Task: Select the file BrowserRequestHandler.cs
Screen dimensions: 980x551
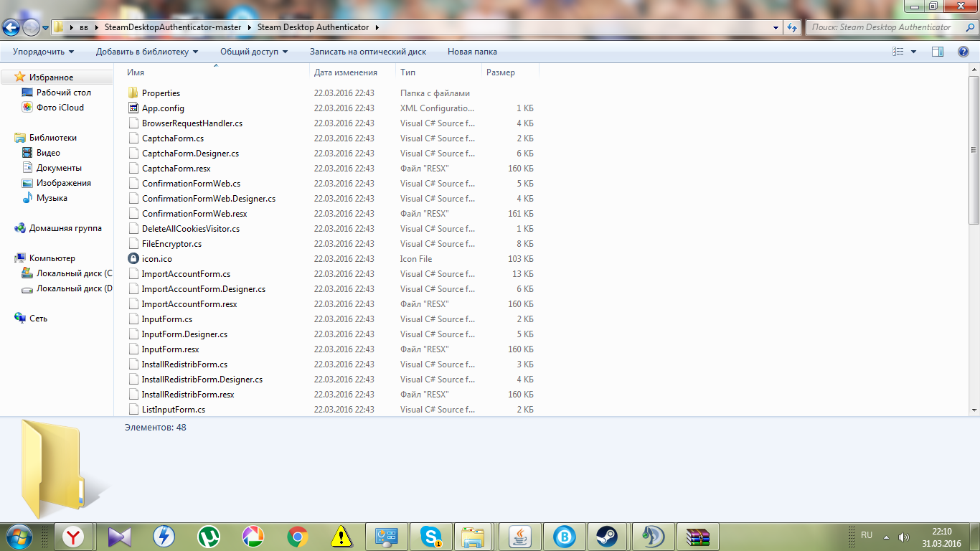Action: tap(192, 123)
